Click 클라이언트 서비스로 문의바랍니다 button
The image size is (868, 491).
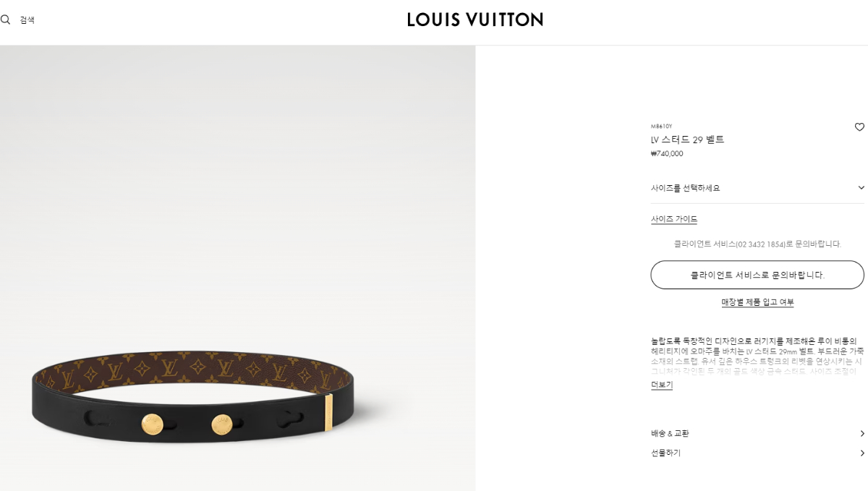point(757,275)
